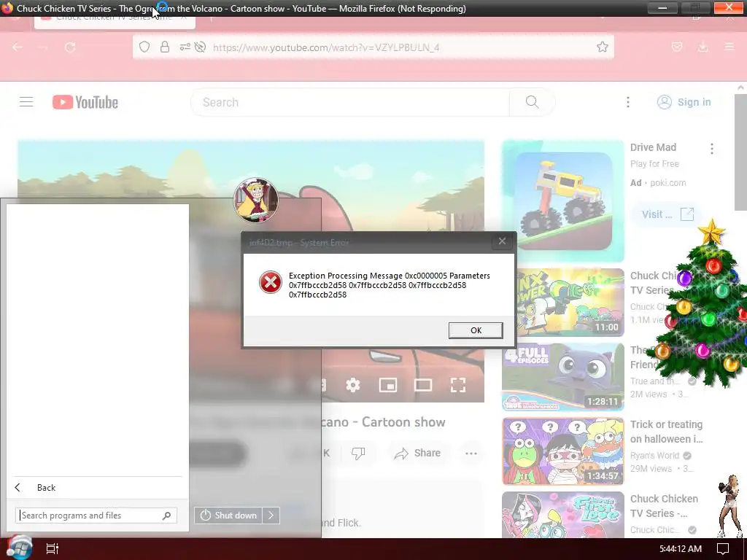Viewport: 747px width, 560px height.
Task: Dislike the video with thumbs-down
Action: pyautogui.click(x=358, y=453)
